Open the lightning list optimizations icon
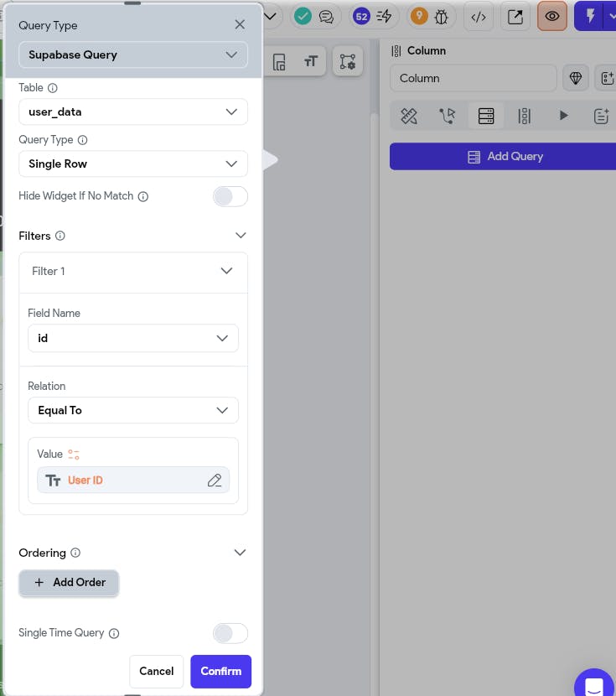The width and height of the screenshot is (616, 696). pos(384,17)
